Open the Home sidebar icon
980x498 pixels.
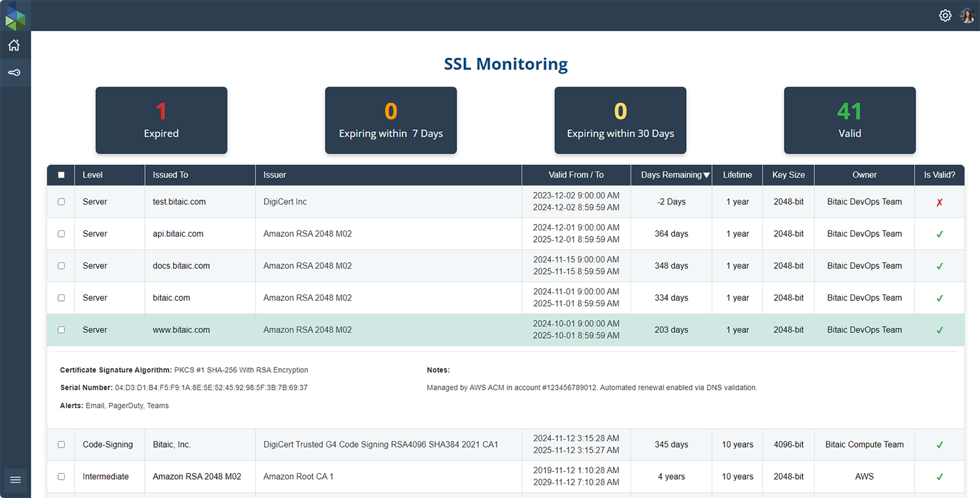click(14, 44)
